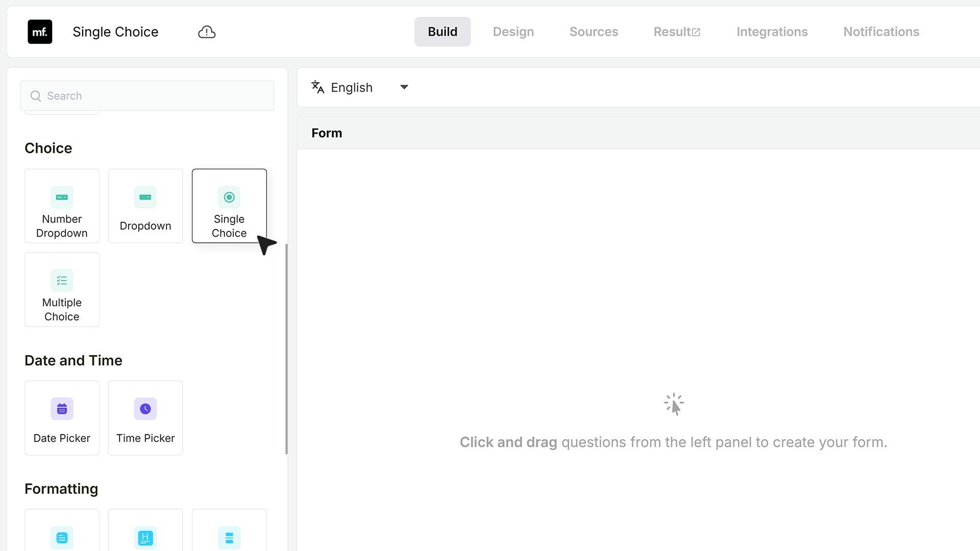This screenshot has width=980, height=551.
Task: Click the Formatting tile with the H heading icon
Action: click(x=145, y=531)
